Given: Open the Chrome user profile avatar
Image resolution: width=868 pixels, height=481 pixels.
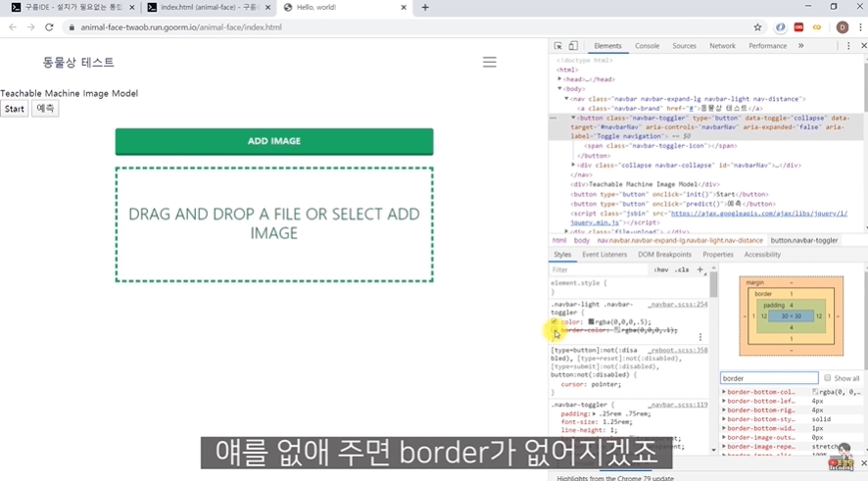Looking at the screenshot, I should click(842, 27).
